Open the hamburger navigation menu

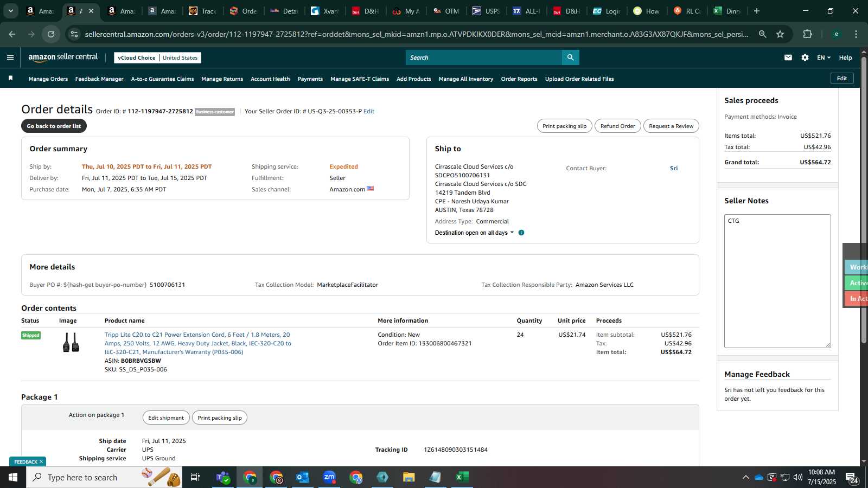tap(10, 57)
